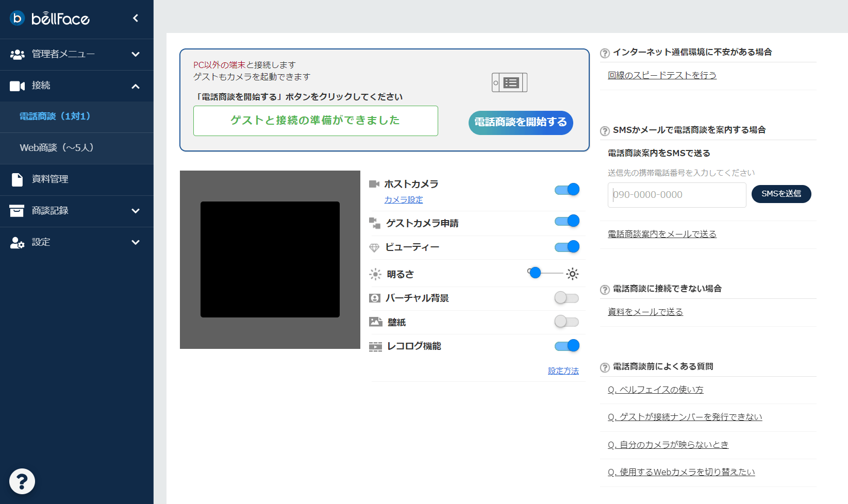Click the help icon beside 電話商談に接続できない場合
The height and width of the screenshot is (504, 848).
[605, 290]
